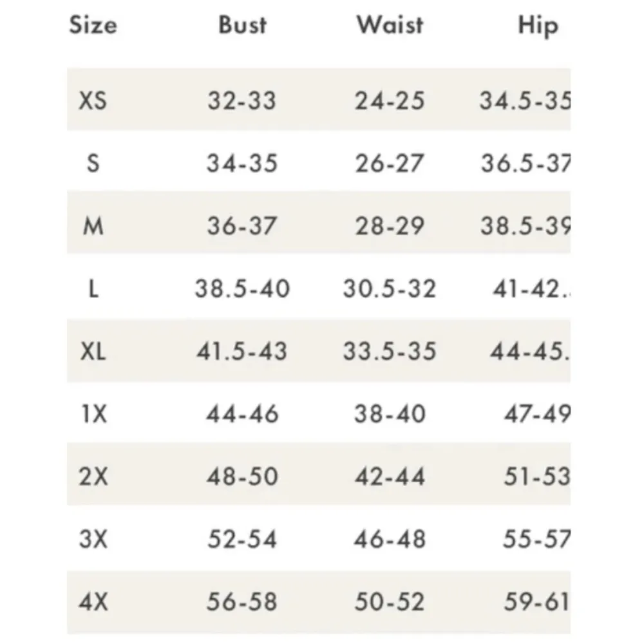Select the 4X size row label
644x644 pixels.
[93, 602]
